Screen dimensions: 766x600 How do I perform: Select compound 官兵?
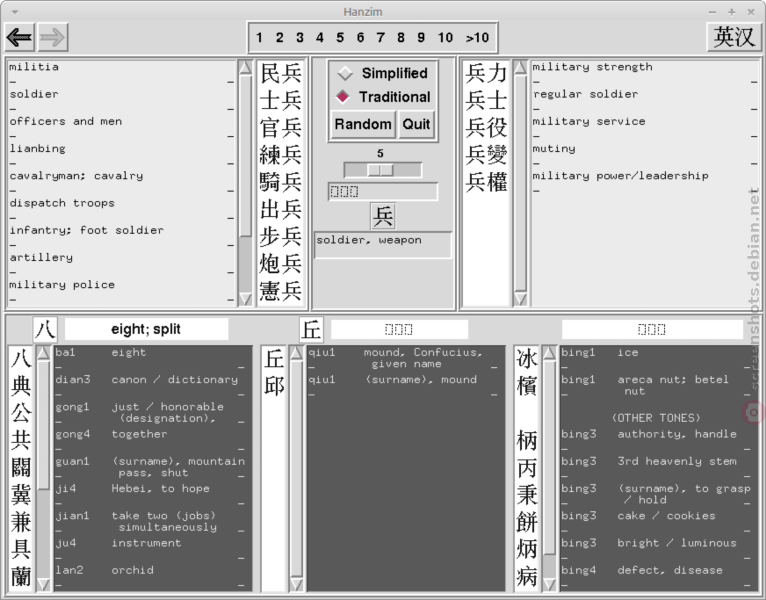click(281, 128)
